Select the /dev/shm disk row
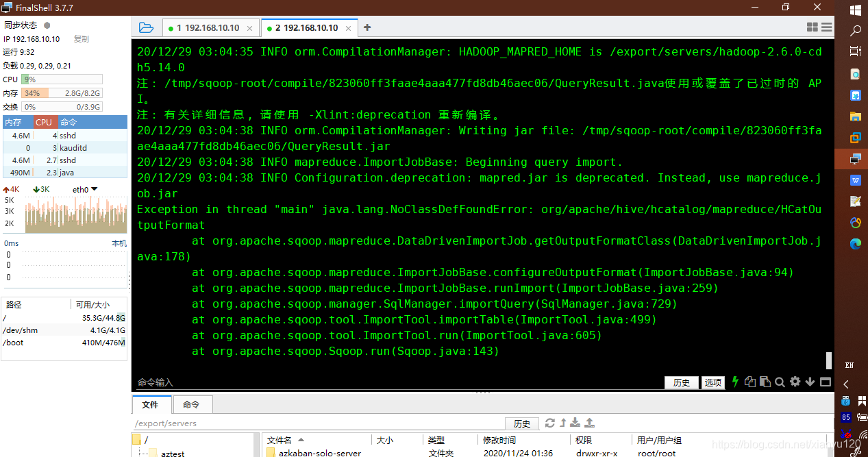 point(64,330)
